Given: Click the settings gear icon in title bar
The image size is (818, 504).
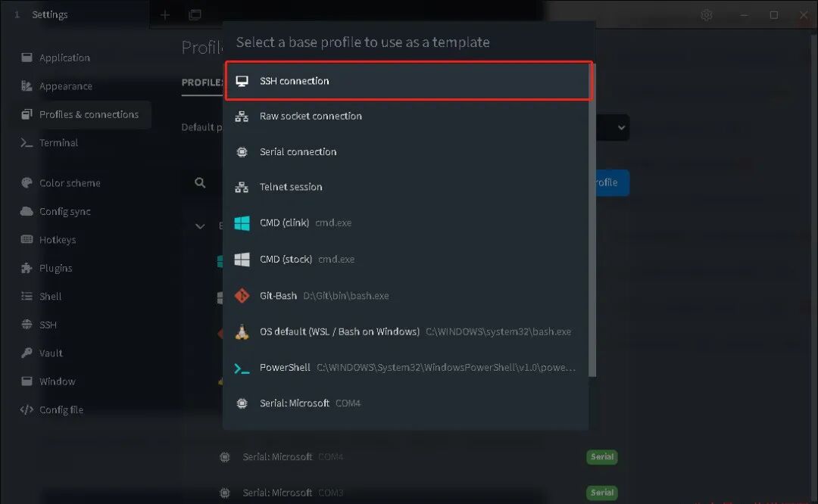Looking at the screenshot, I should [707, 15].
